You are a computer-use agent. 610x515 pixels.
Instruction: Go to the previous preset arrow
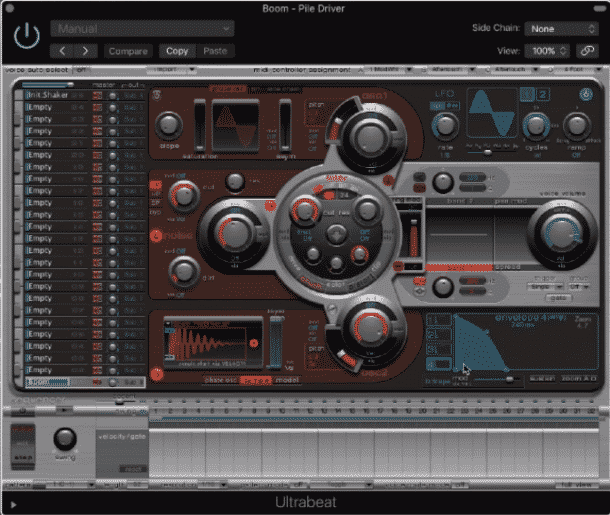(x=62, y=51)
